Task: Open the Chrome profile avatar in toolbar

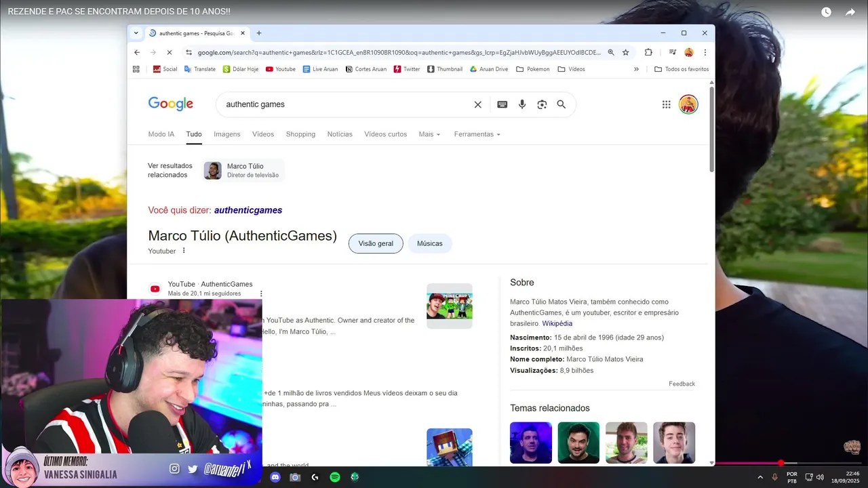Action: pos(689,52)
